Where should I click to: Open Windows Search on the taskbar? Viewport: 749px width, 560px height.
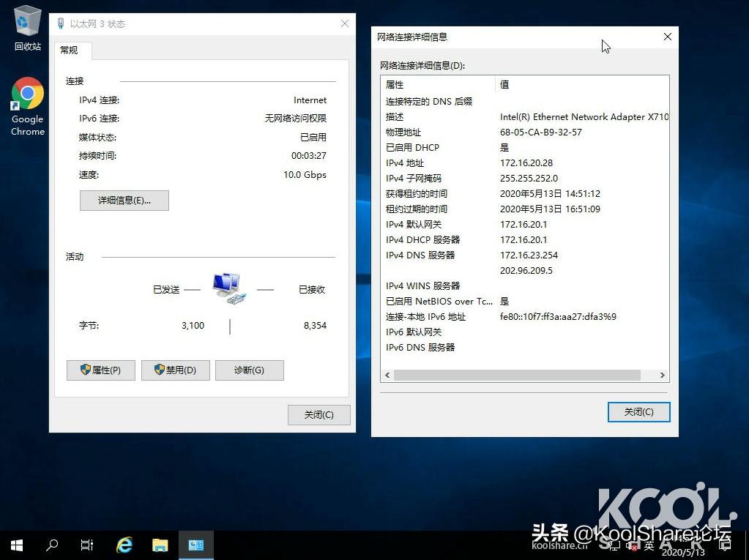[51, 545]
